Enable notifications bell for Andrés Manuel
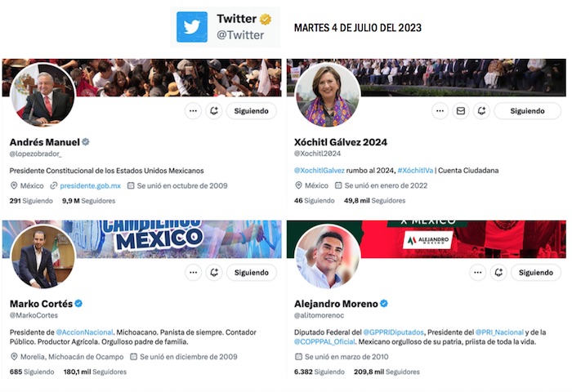The image size is (572, 392). click(214, 111)
